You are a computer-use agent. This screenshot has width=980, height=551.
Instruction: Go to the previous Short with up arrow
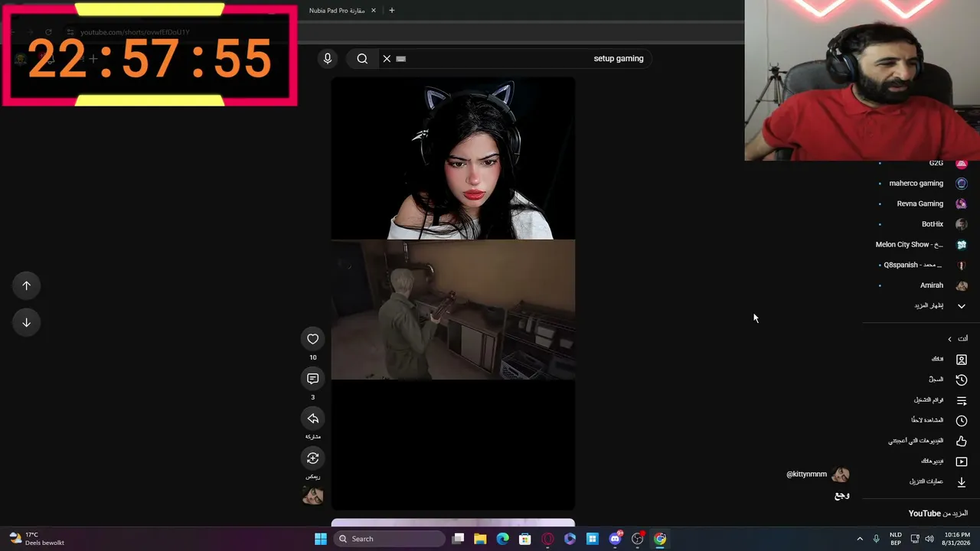[26, 285]
